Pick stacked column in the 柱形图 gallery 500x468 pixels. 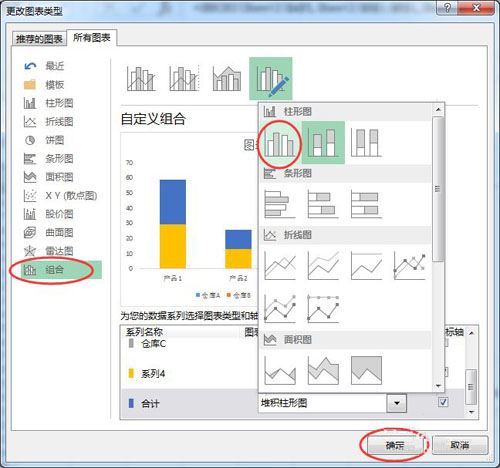pos(323,143)
